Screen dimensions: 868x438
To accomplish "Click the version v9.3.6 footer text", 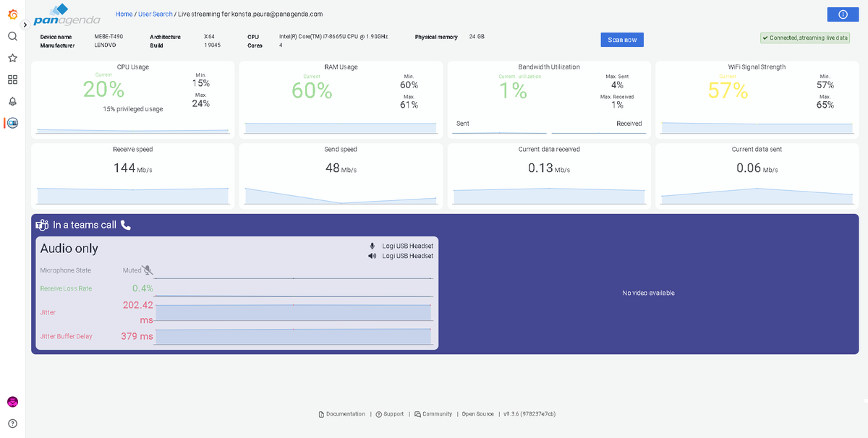I will [x=529, y=414].
